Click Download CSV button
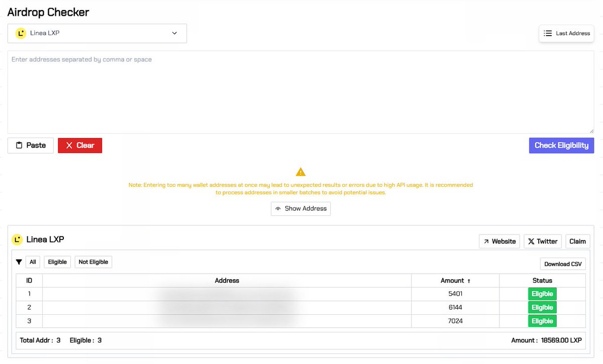 563,264
